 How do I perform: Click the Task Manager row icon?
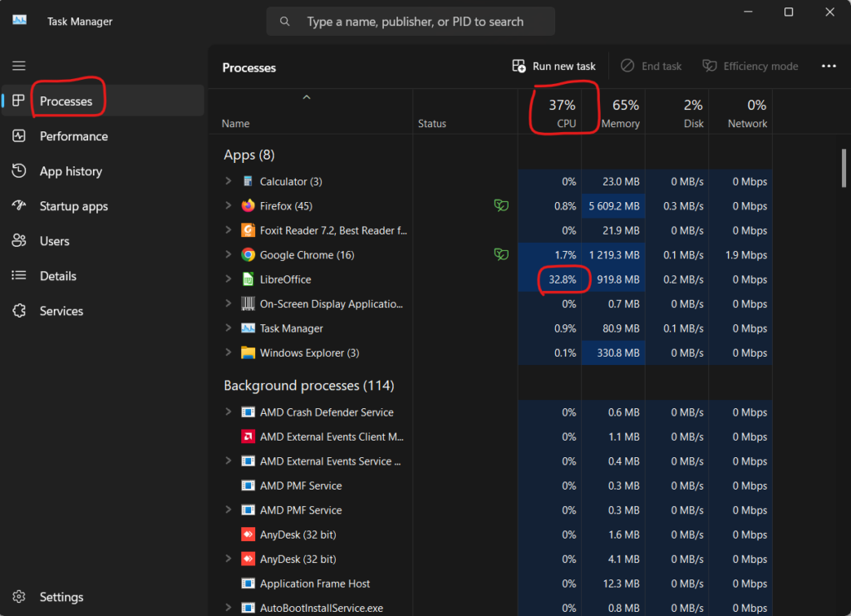pos(248,328)
